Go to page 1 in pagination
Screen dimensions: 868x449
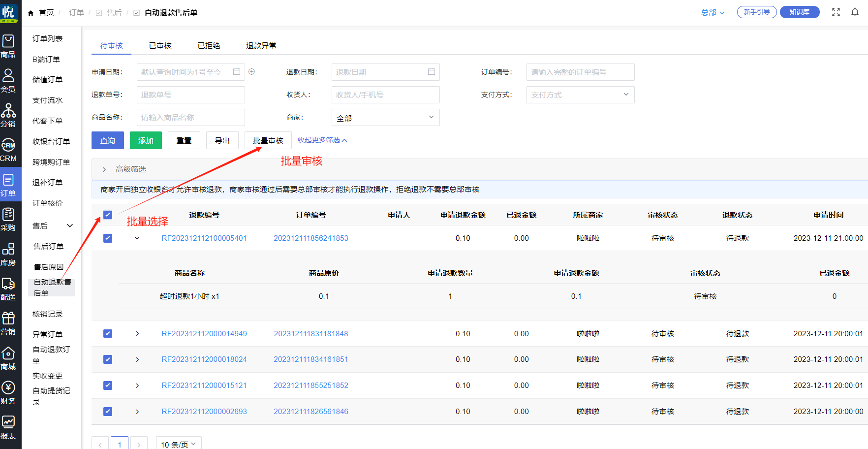coord(120,444)
